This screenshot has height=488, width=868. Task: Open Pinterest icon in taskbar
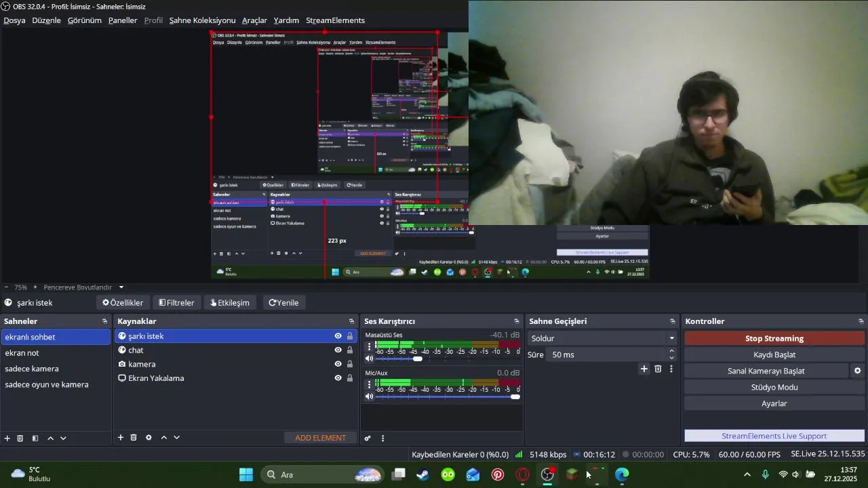click(x=498, y=474)
